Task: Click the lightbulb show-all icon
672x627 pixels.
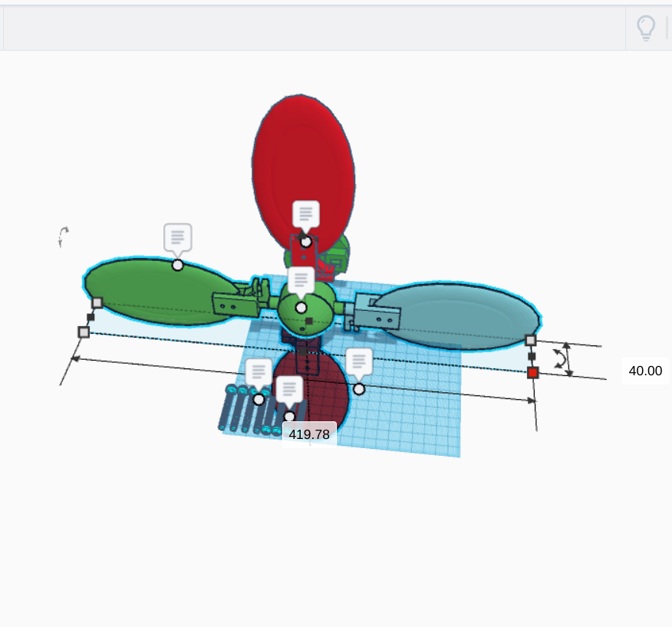Action: point(646,28)
